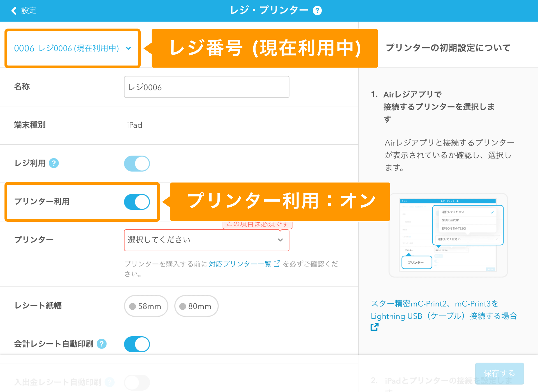The height and width of the screenshot is (392, 538).
Task: Click the help icon beside 会計レシート自動印刷
Action: click(x=102, y=344)
